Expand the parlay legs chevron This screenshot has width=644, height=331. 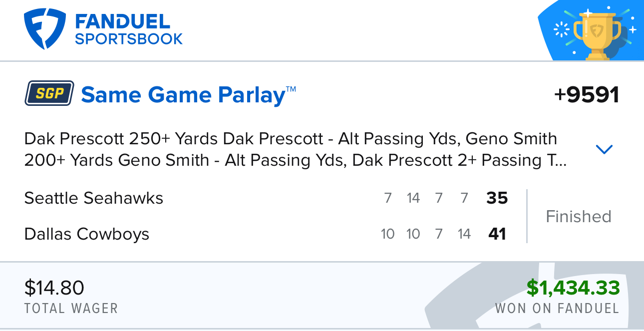604,149
